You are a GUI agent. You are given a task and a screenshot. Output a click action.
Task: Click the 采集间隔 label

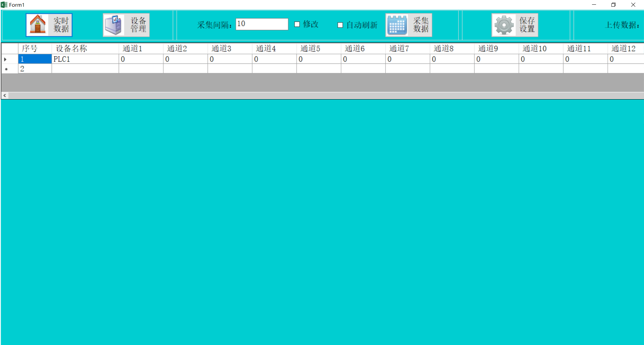click(x=215, y=25)
